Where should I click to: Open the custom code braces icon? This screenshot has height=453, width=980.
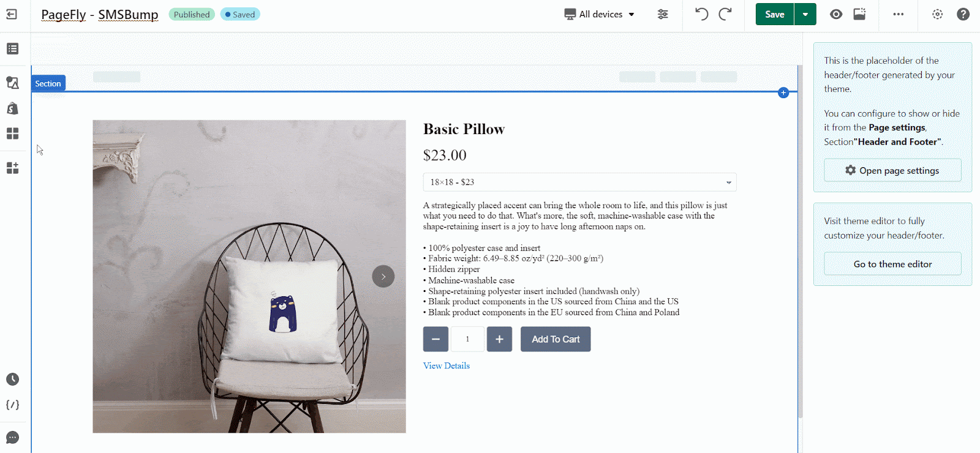pyautogui.click(x=12, y=405)
